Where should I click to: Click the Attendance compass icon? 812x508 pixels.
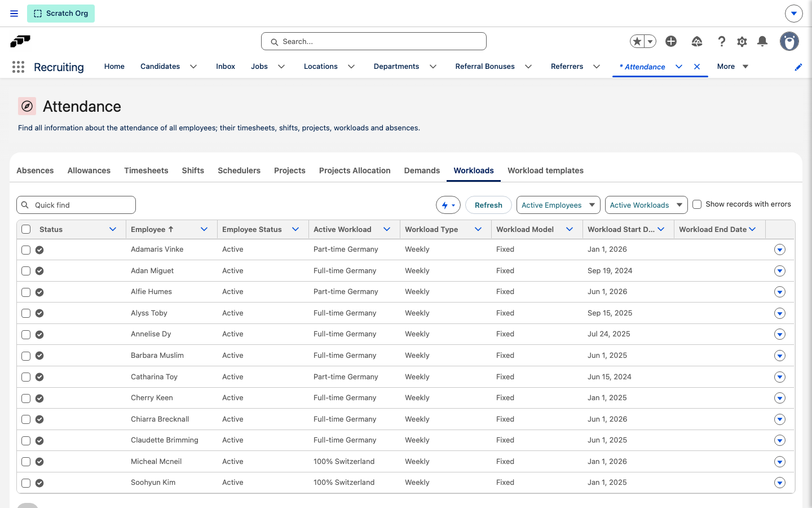click(x=27, y=106)
